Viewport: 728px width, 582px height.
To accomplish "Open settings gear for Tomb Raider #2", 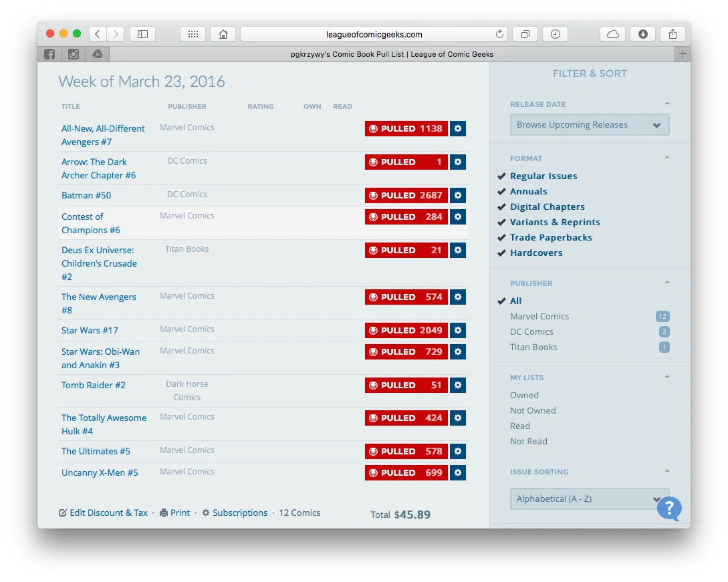I will pos(458,385).
